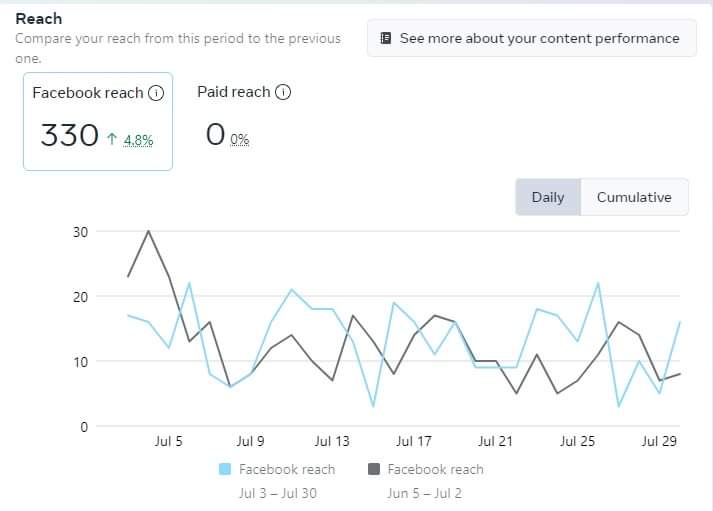Select the Facebook reach metric card
713x511 pixels.
point(98,121)
